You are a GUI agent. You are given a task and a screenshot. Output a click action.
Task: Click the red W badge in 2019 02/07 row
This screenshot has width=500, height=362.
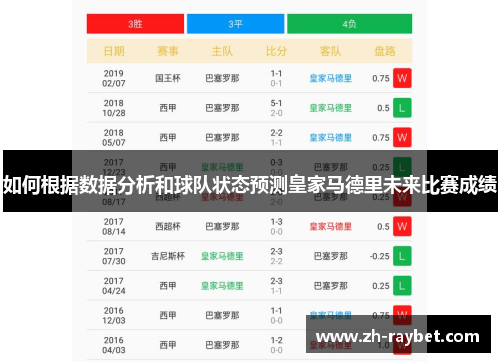click(x=402, y=78)
